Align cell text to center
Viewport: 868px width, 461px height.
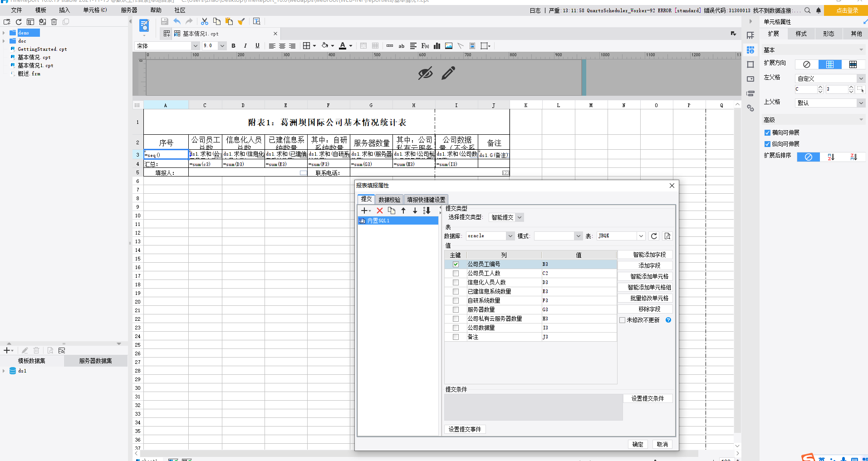(x=282, y=46)
